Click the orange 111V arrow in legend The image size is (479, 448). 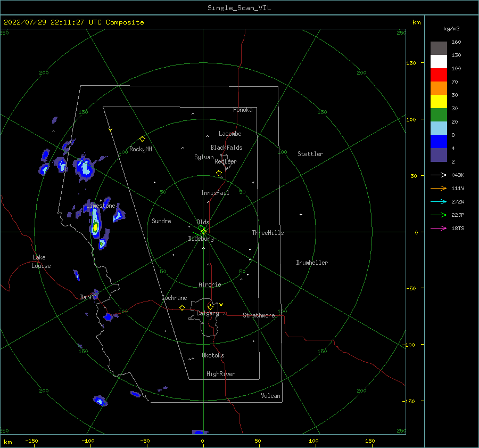(x=439, y=189)
